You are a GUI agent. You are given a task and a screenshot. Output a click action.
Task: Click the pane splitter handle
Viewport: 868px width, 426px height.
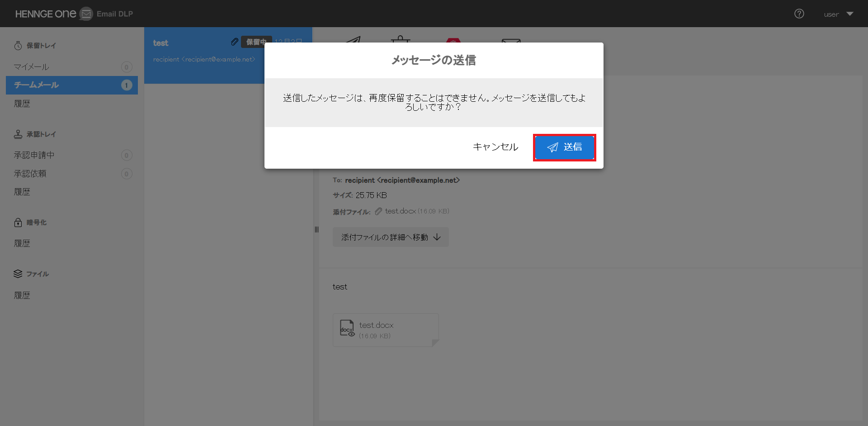click(316, 229)
